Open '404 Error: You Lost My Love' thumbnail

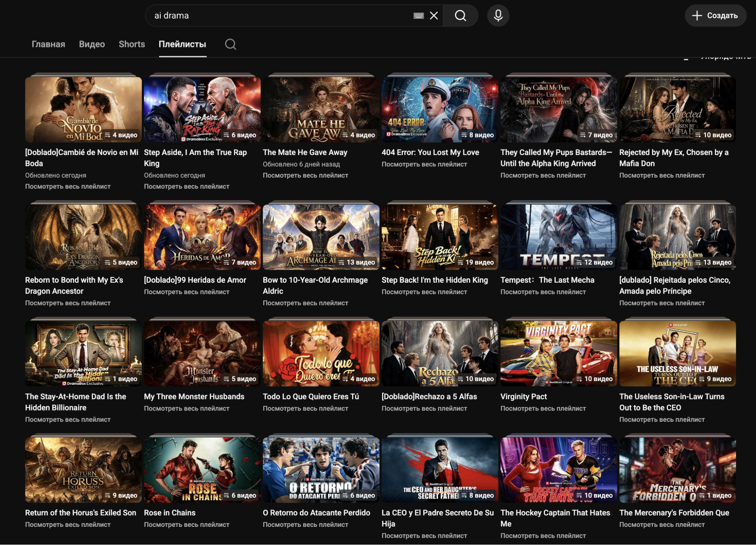click(440, 110)
